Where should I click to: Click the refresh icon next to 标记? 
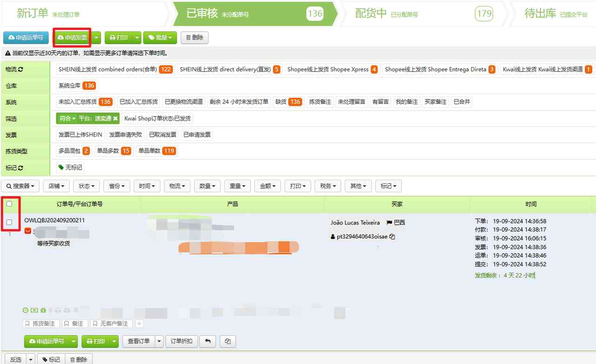[x=20, y=168]
